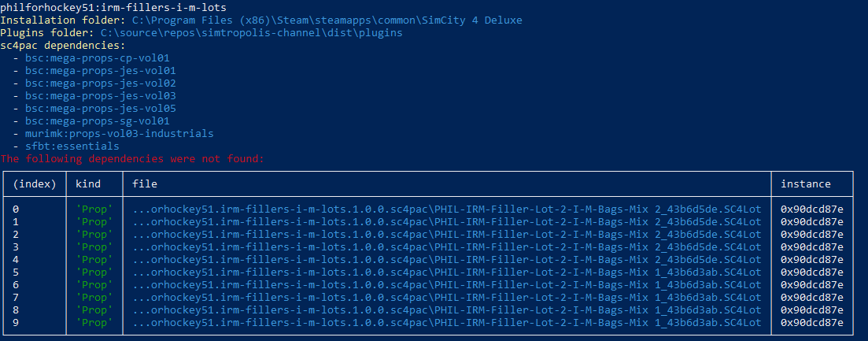The width and height of the screenshot is (868, 341).
Task: Click the file path in table row 5
Action: tap(447, 272)
